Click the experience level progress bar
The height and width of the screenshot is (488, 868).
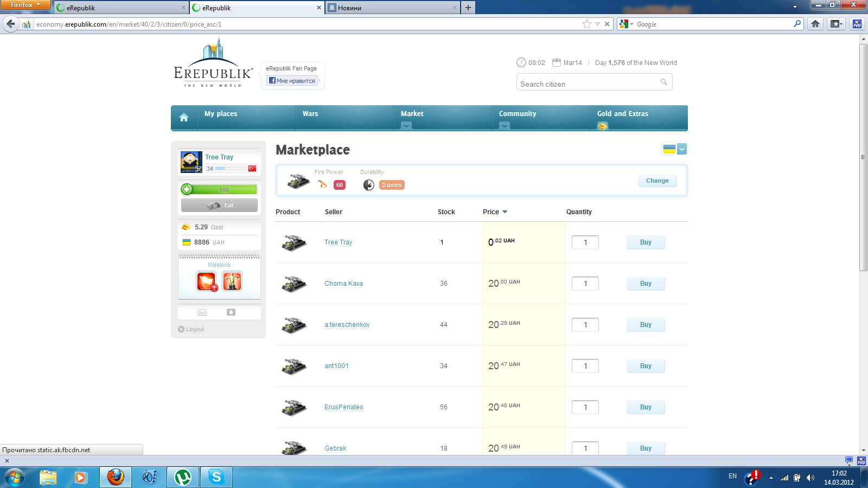230,169
